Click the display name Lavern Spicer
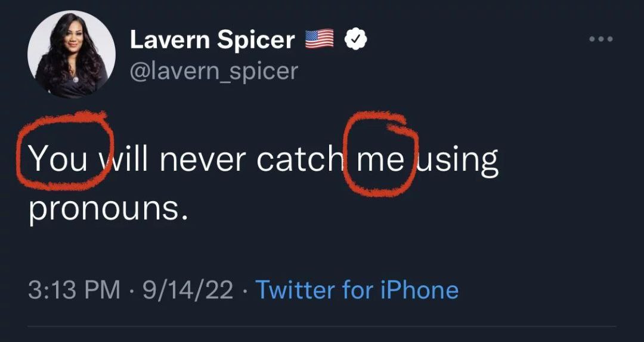Image resolution: width=644 pixels, height=342 pixels. [x=212, y=40]
